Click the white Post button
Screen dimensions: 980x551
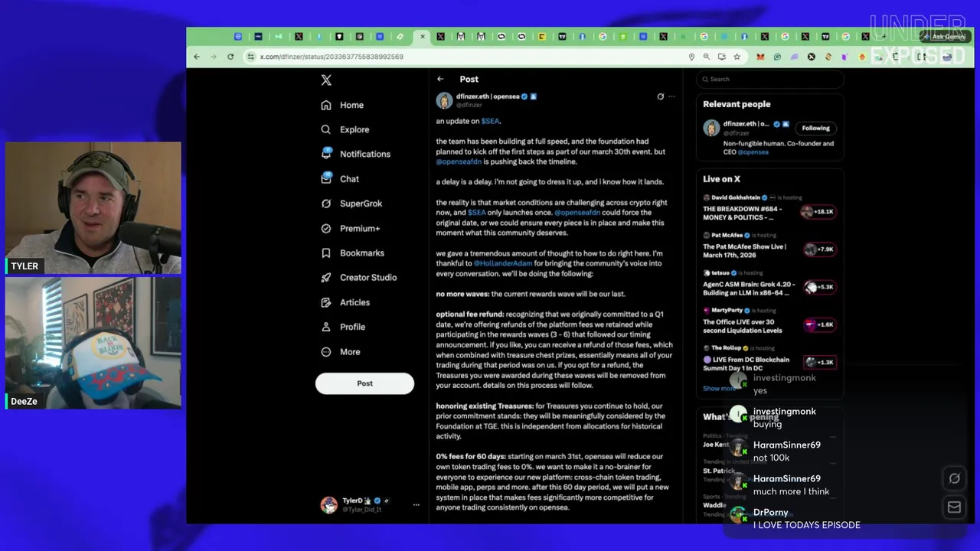[364, 383]
